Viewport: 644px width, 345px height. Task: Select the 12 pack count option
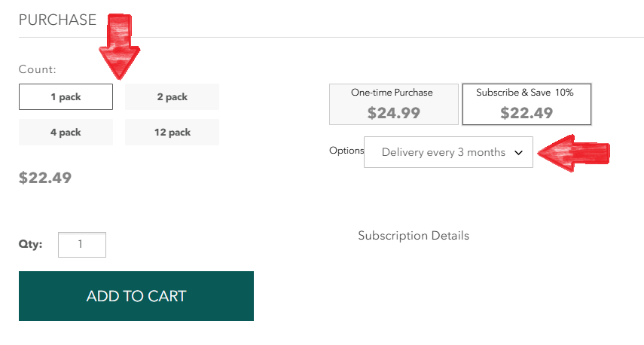coord(172,133)
